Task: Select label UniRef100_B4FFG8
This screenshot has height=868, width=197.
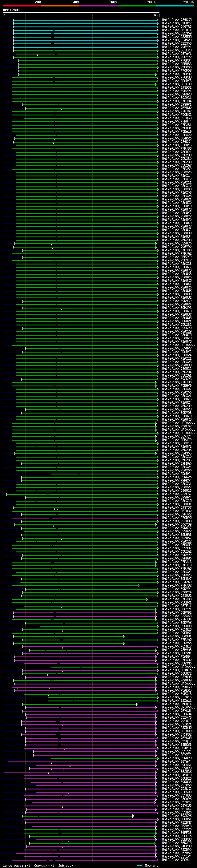Action: (176, 833)
